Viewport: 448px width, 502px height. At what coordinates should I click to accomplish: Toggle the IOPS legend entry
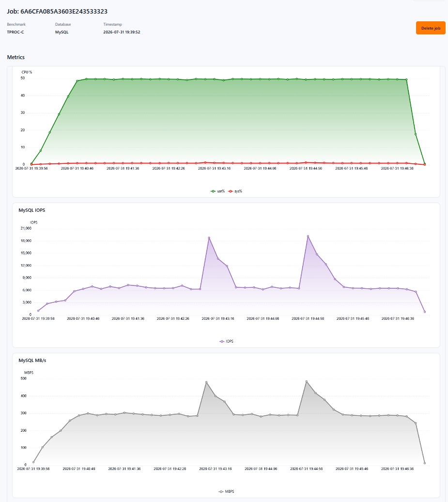[x=226, y=341]
